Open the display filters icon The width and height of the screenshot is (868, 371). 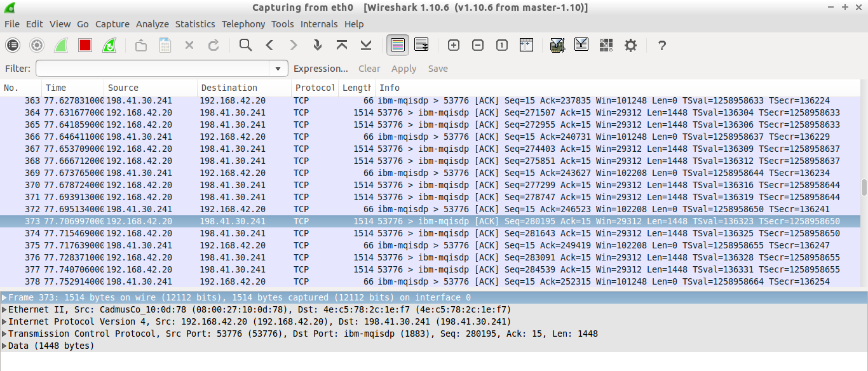tap(581, 45)
